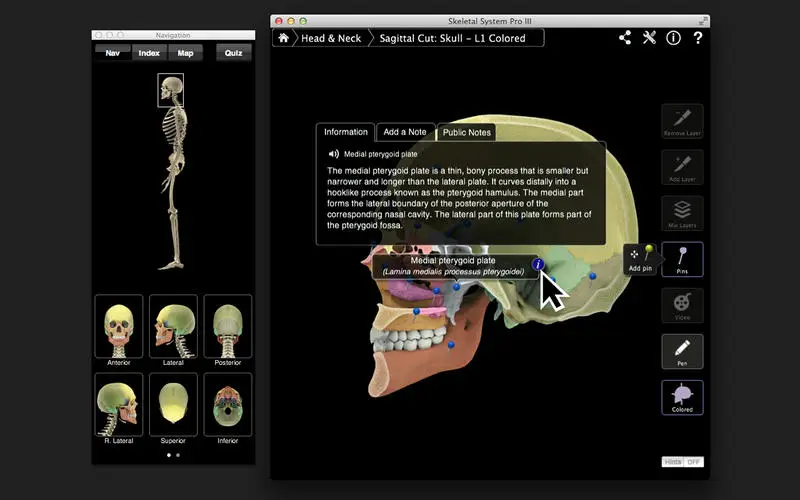Screen dimensions: 800x500
Task: Select the Nav tab in Navigation window
Action: point(113,53)
